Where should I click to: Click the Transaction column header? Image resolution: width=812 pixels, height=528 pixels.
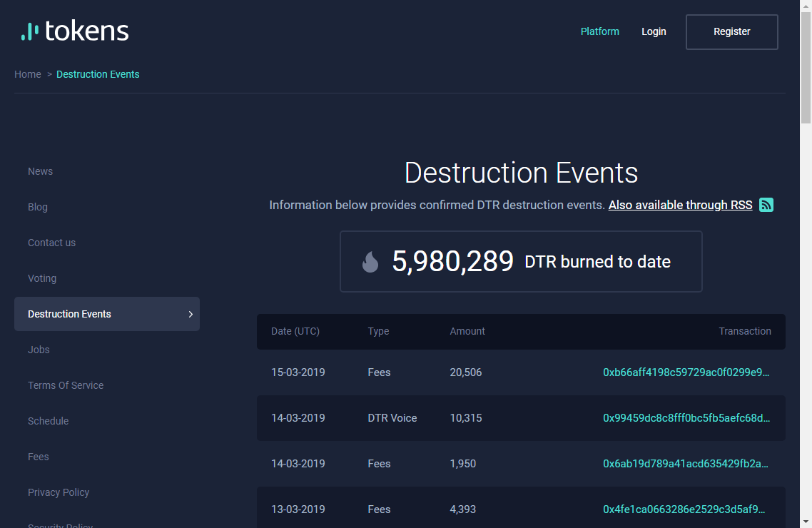coord(745,331)
